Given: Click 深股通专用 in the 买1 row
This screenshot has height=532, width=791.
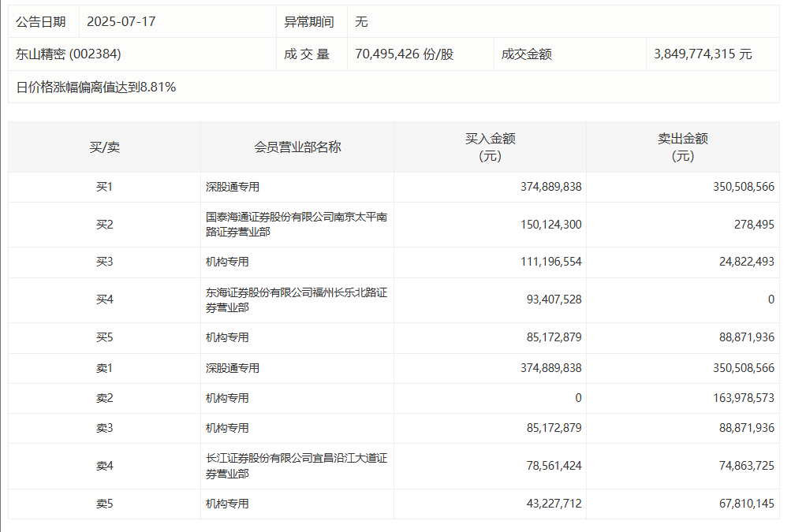Looking at the screenshot, I should (233, 187).
